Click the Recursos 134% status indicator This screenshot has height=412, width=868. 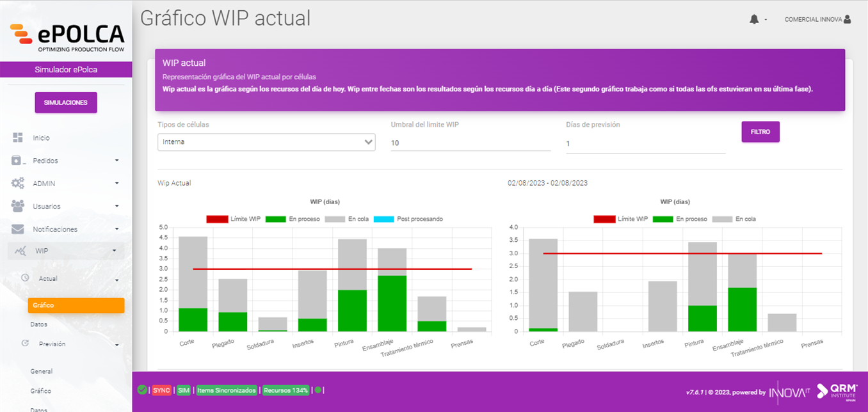point(285,390)
